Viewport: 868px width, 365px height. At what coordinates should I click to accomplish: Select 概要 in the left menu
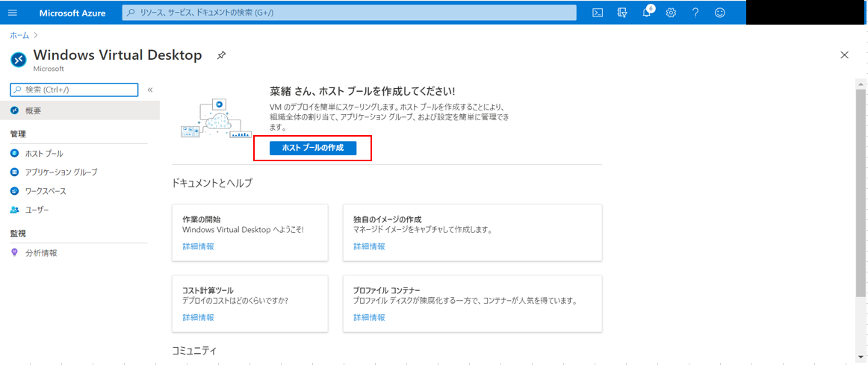(x=80, y=110)
